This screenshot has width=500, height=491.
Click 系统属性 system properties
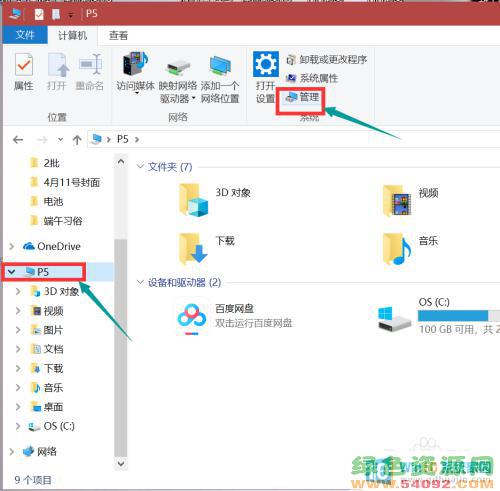coord(312,78)
